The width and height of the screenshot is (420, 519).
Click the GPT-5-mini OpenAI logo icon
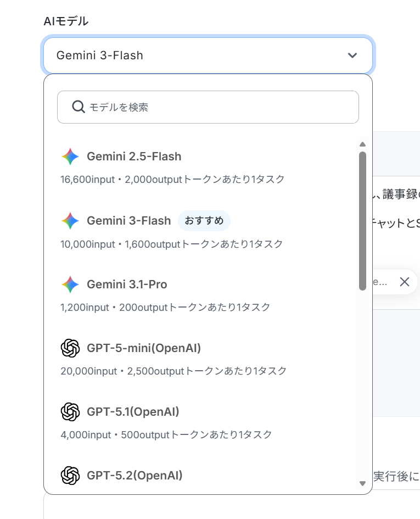point(70,348)
